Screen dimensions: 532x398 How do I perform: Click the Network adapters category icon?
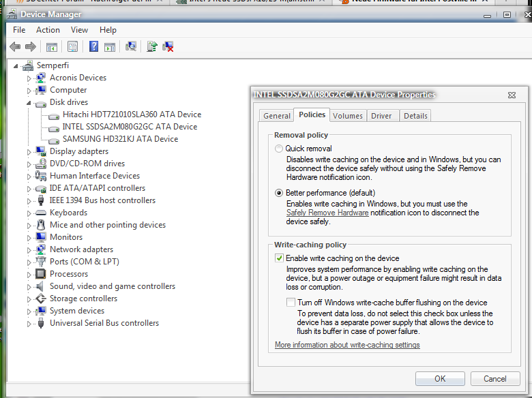(41, 249)
